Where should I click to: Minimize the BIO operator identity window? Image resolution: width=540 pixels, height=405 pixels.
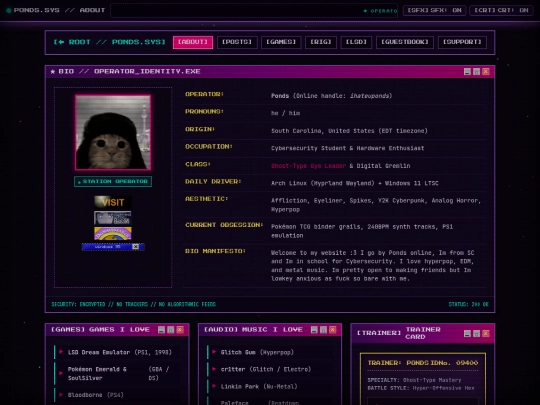pos(467,72)
